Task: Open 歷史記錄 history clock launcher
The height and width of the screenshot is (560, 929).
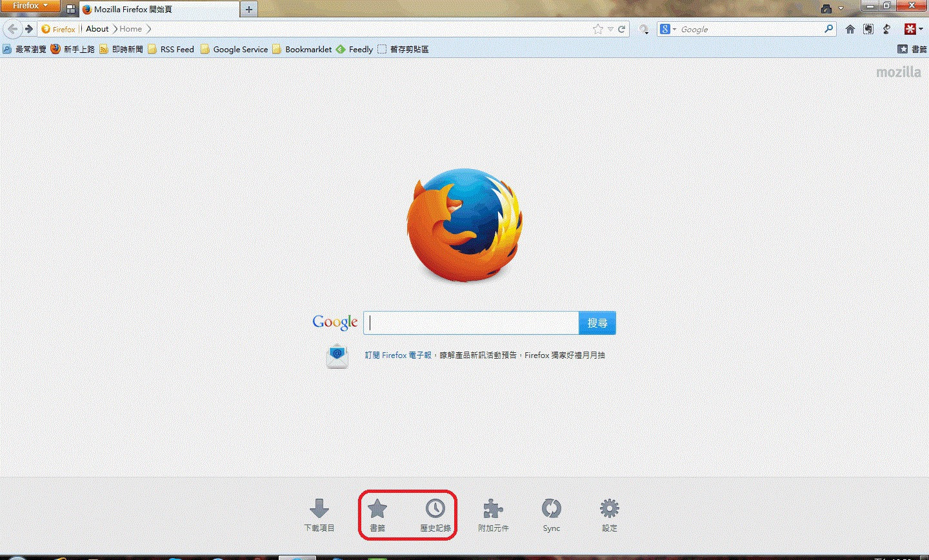Action: point(435,515)
